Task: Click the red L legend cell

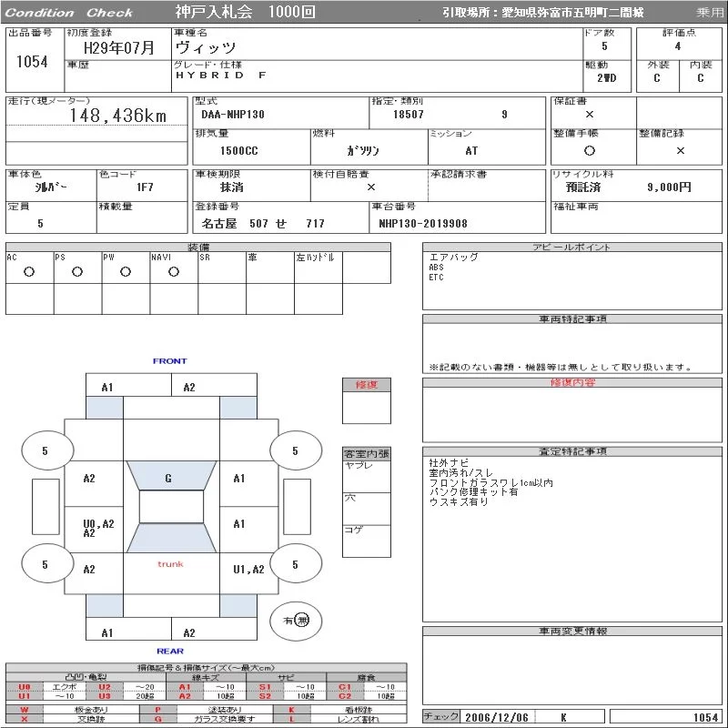Action: [x=291, y=719]
